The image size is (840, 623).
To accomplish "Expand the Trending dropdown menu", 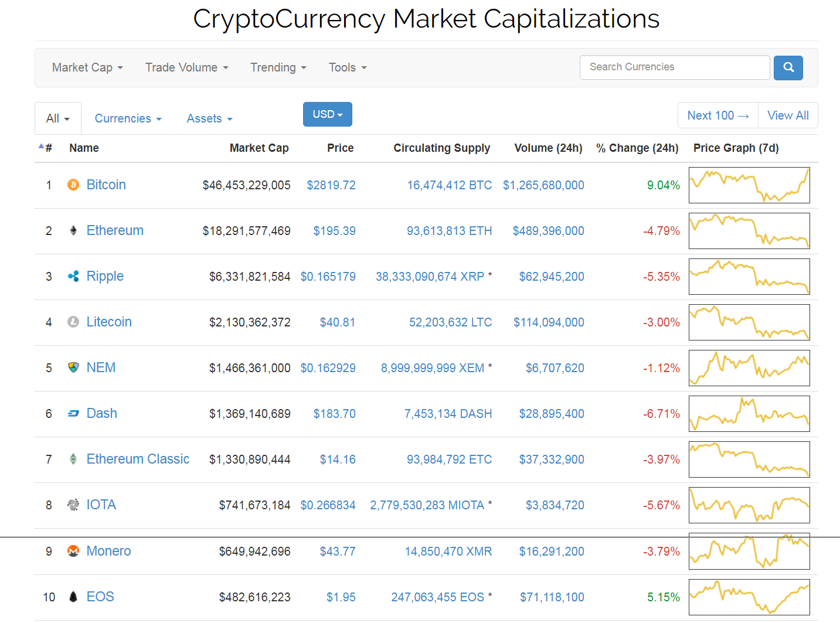I will [278, 67].
